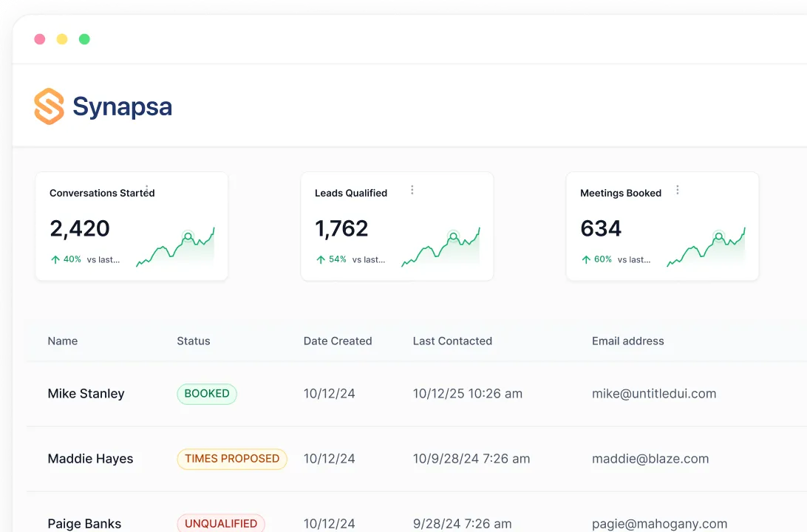Open the options menu on Conversations Started card
Image resolution: width=807 pixels, height=532 pixels.
click(145, 189)
